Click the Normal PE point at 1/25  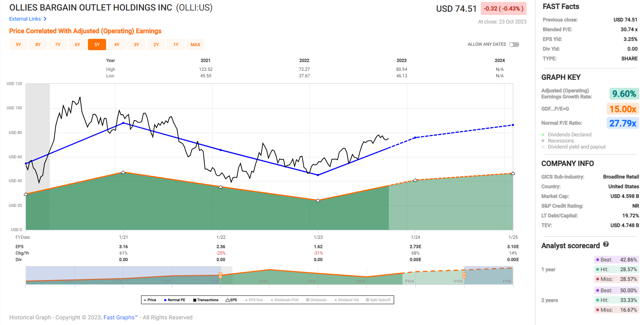point(513,125)
